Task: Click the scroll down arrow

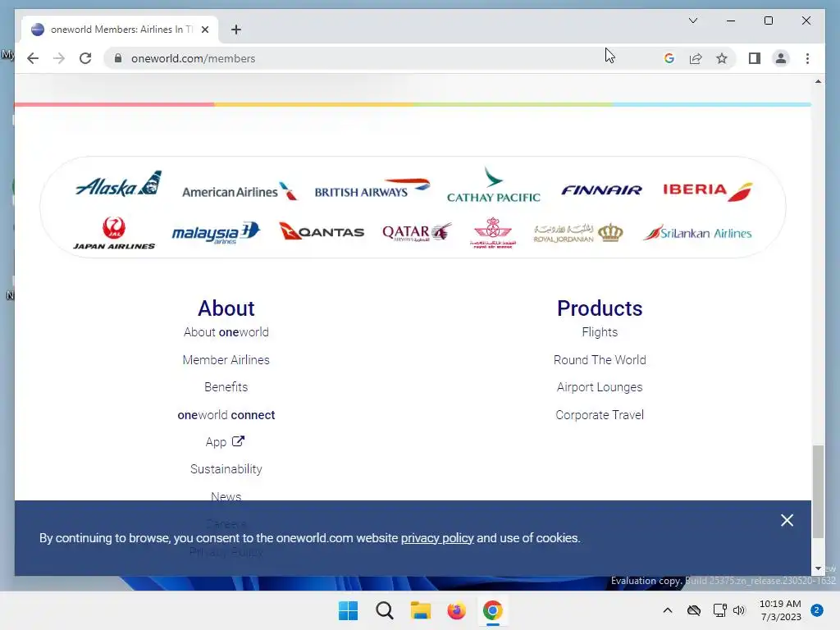Action: (x=818, y=568)
